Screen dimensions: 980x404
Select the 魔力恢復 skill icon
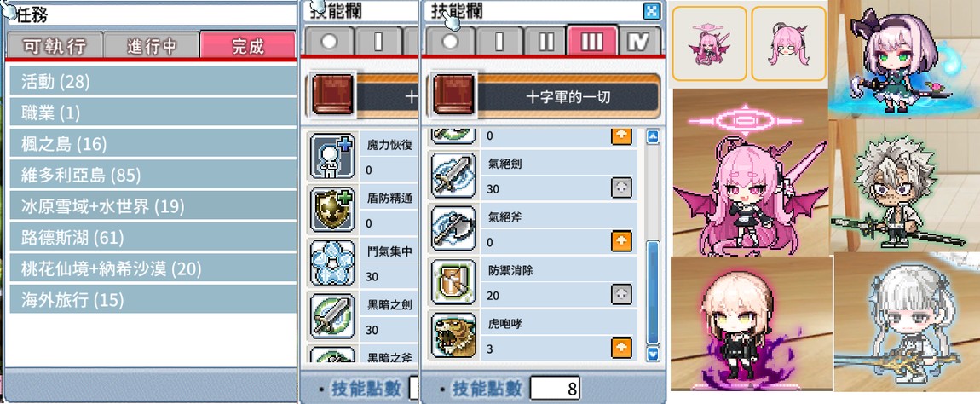click(x=332, y=157)
